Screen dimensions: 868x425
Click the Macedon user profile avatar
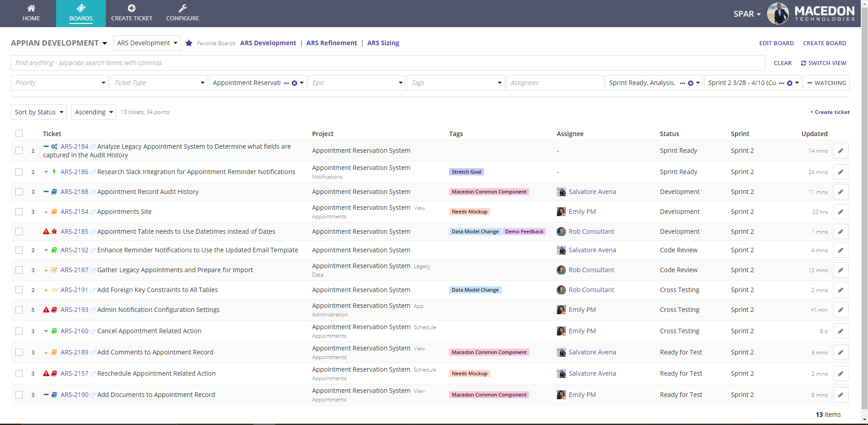778,14
